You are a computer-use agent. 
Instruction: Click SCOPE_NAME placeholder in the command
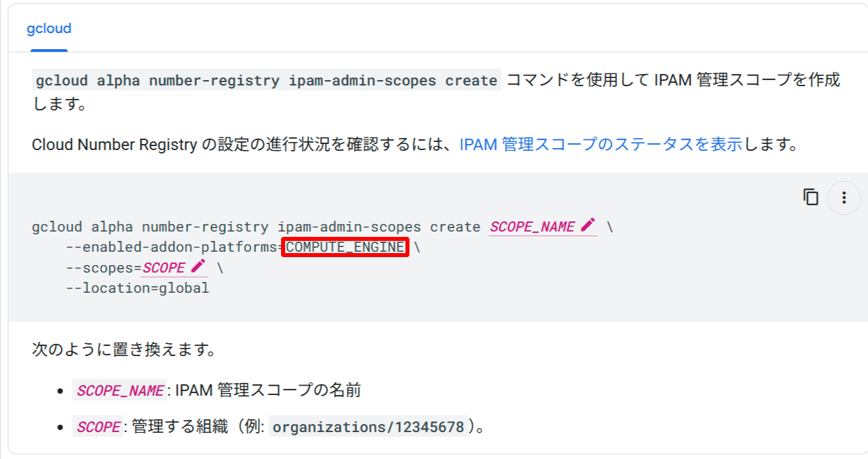coord(532,227)
